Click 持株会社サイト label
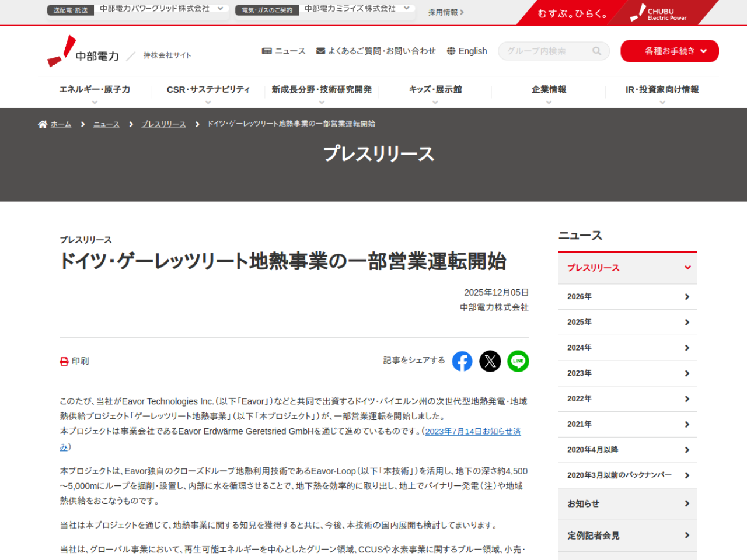Viewport: 747px width, 560px height. 167,55
